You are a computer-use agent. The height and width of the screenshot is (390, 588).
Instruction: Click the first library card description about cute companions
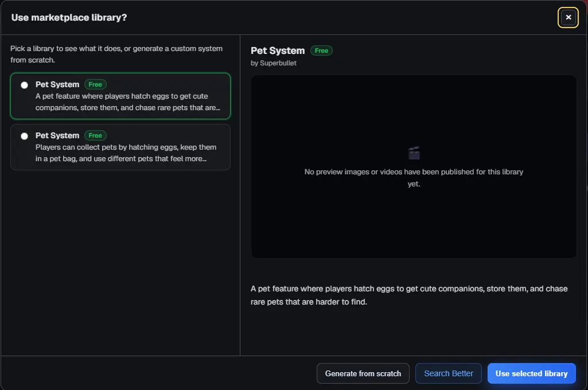pyautogui.click(x=128, y=102)
